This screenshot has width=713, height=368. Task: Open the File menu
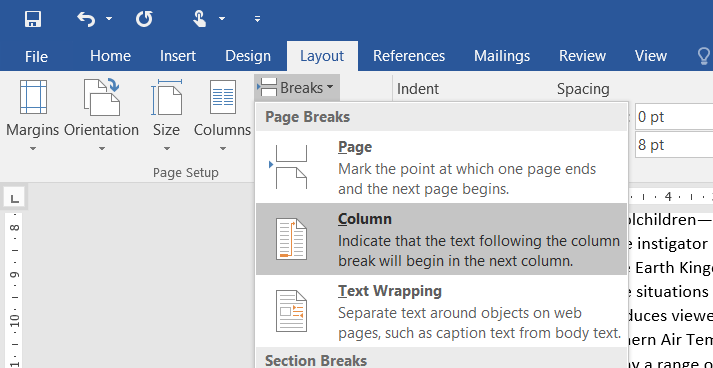coord(36,56)
